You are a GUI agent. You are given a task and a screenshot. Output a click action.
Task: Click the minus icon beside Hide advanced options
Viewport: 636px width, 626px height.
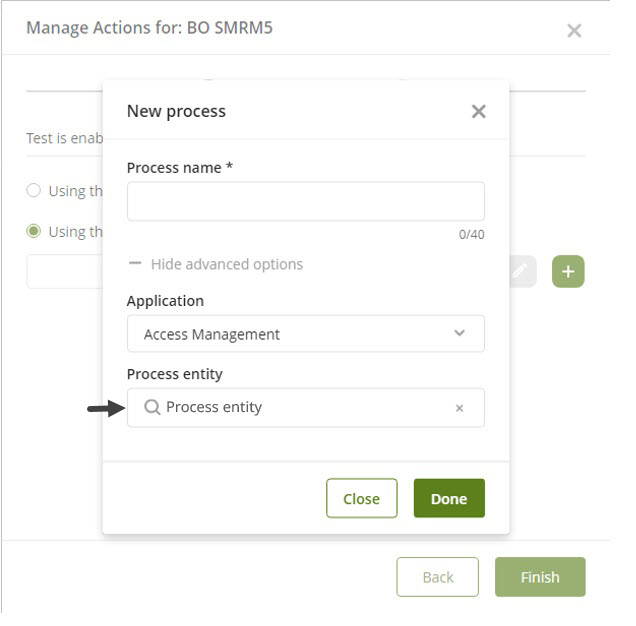click(x=136, y=264)
